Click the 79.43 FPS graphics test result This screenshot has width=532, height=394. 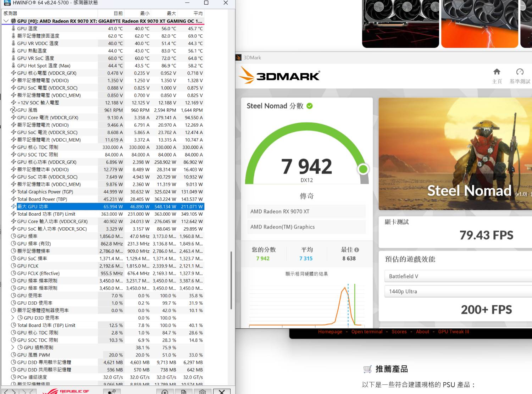(x=486, y=235)
